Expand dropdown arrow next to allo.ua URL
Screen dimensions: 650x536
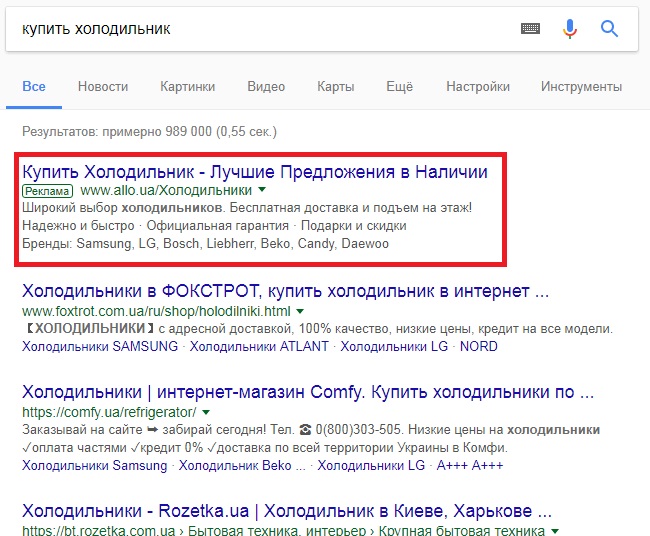pos(262,190)
